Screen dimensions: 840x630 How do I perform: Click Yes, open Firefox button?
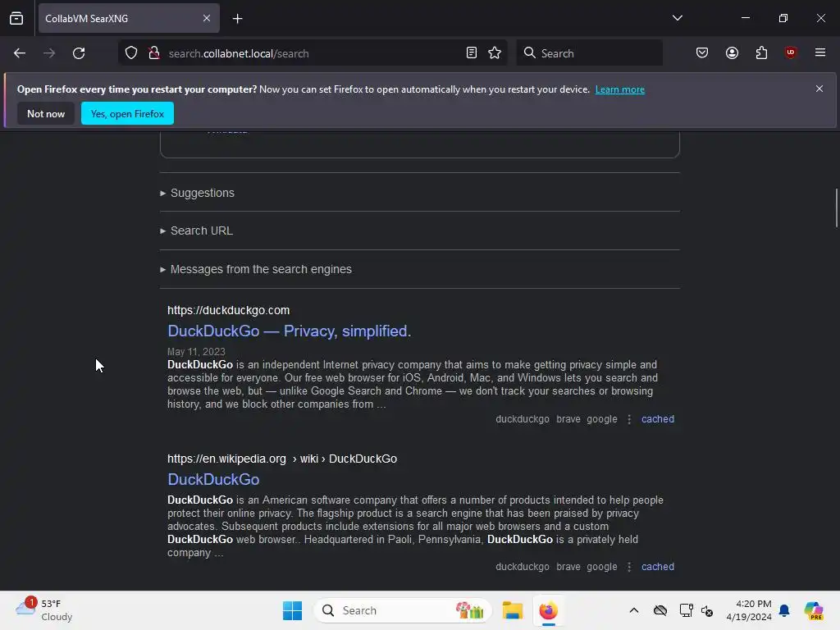click(x=127, y=113)
